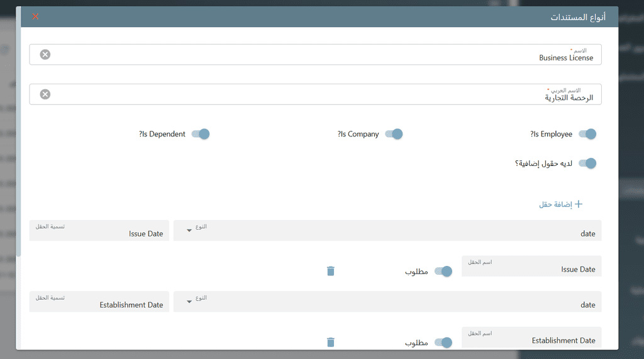Screen dimensions: 644x359
Task: Toggle the Is Company switch
Action: (x=394, y=134)
